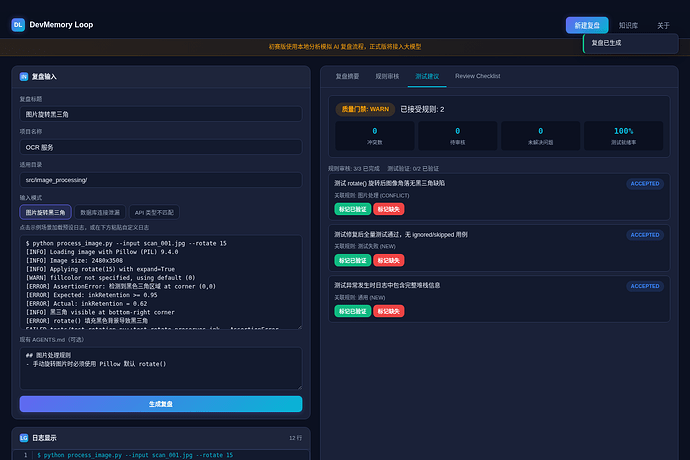
Task: Click the text 测试验证: 0/2 已验证
Action: click(413, 169)
